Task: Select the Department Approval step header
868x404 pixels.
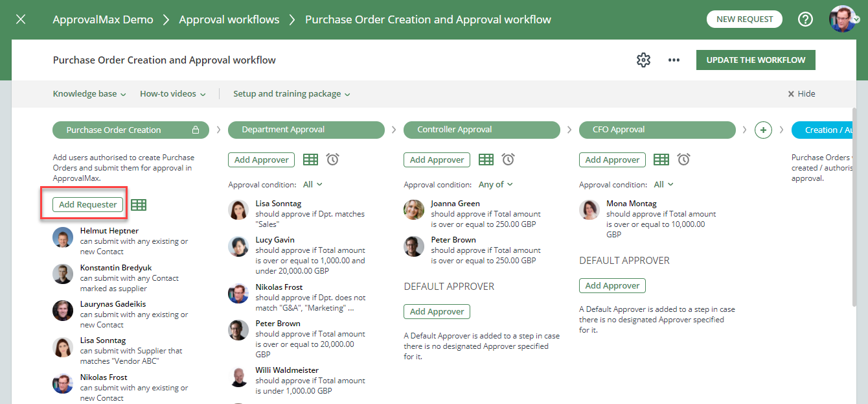Action: (306, 130)
